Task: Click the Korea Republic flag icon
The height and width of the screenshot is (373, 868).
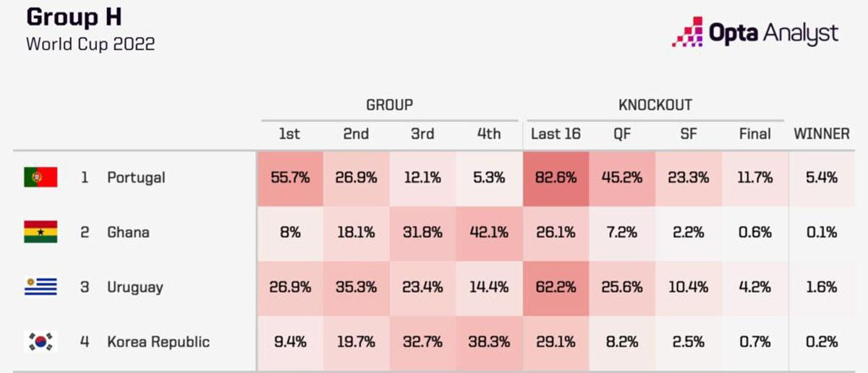Action: coord(40,342)
